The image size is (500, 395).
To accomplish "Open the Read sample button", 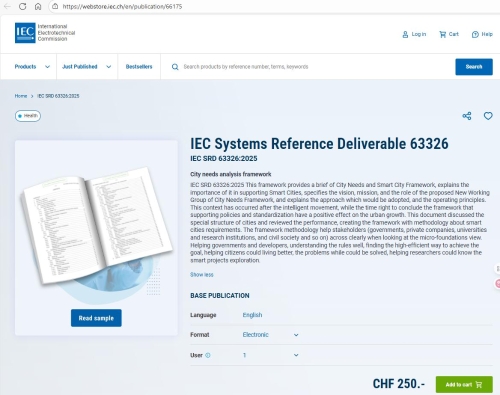I will [96, 318].
